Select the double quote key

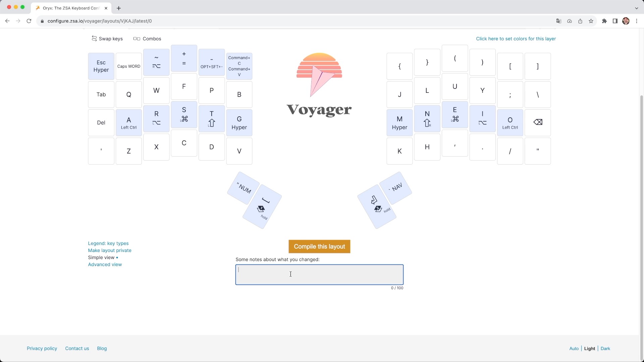[538, 151]
